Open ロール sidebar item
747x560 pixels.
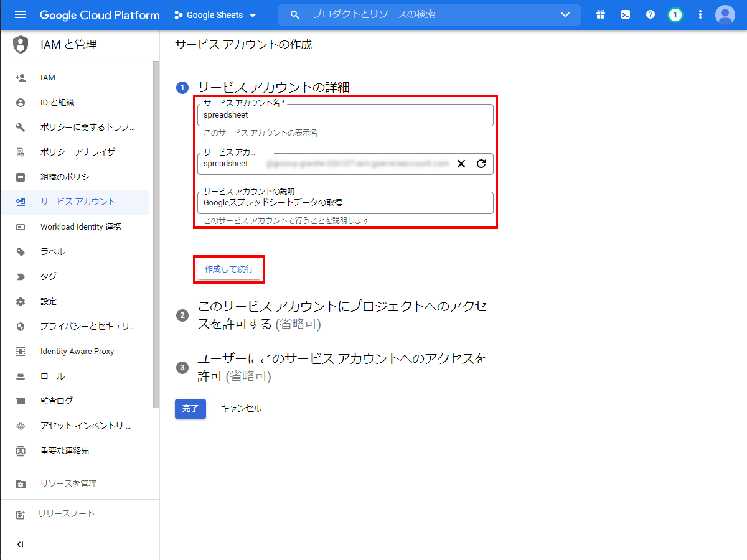pyautogui.click(x=75, y=376)
